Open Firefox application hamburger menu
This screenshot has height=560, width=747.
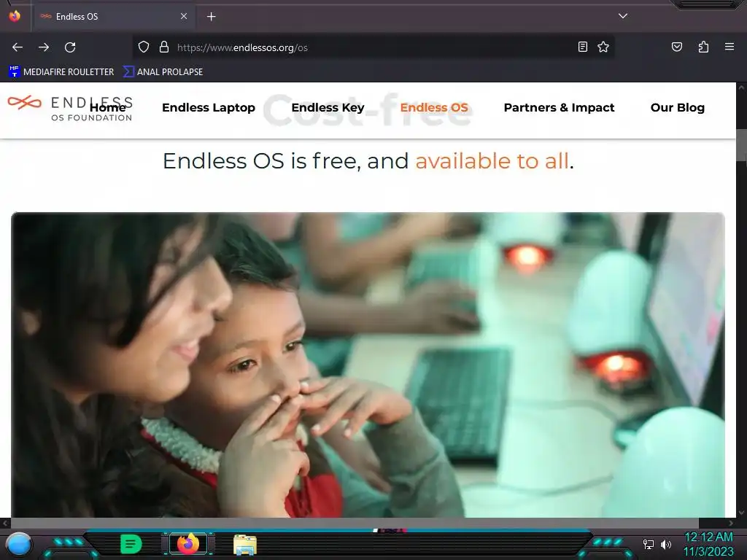point(729,47)
